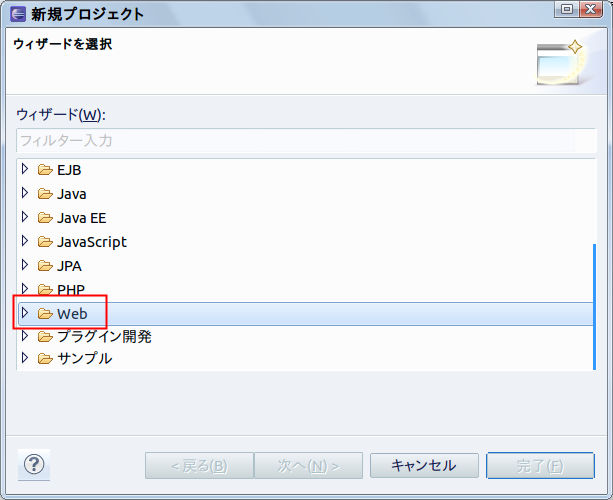Viewport: 613px width, 500px height.
Task: Select the サンプル label text
Action: pos(85,358)
